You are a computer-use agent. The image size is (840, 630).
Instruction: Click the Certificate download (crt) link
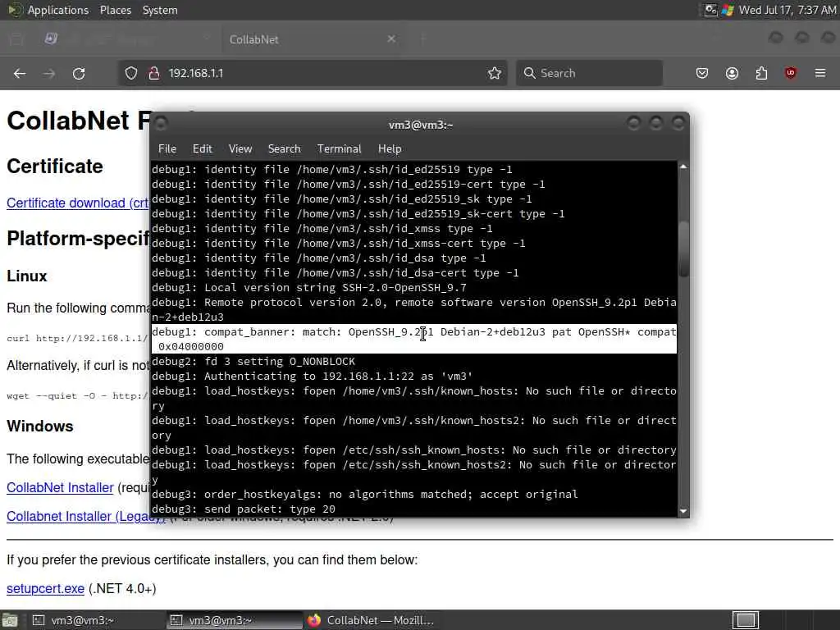78,203
